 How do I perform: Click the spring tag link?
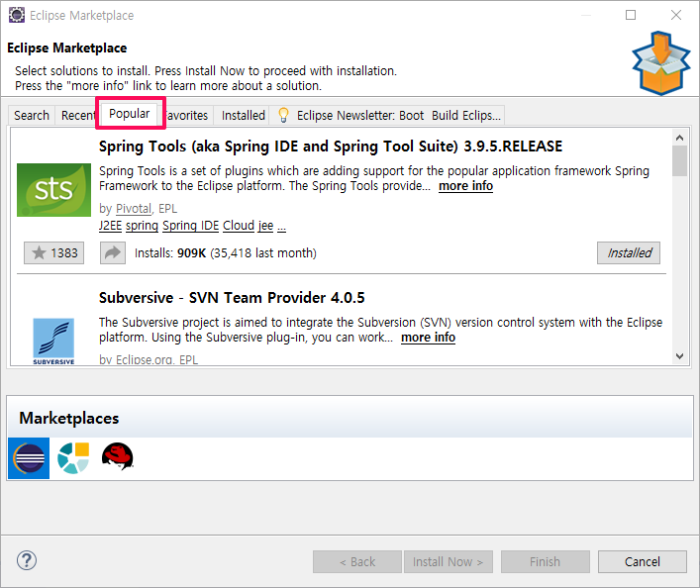(142, 226)
